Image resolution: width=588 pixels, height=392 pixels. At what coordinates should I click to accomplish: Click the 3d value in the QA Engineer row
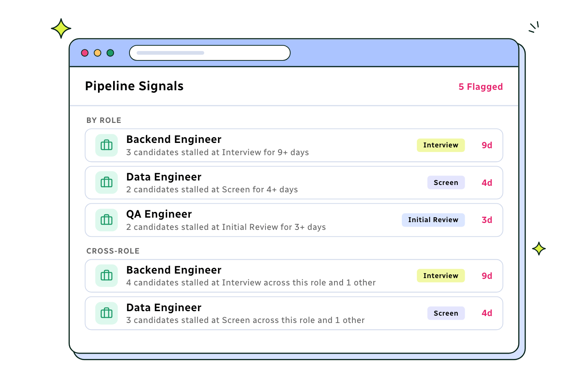tap(487, 220)
